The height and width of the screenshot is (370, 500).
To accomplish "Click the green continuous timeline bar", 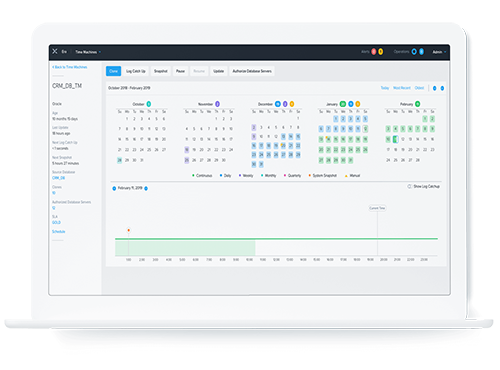I will pyautogui.click(x=276, y=239).
